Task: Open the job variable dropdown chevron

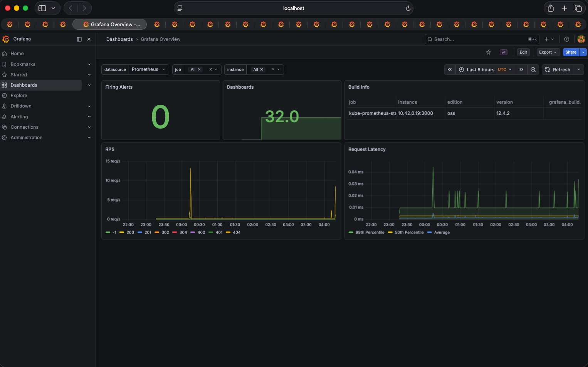Action: coord(216,69)
